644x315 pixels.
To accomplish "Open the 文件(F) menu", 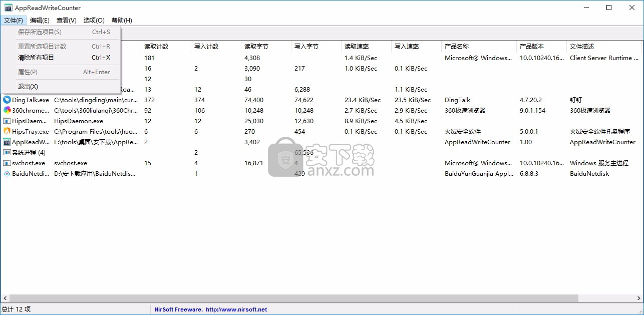I will coord(14,21).
